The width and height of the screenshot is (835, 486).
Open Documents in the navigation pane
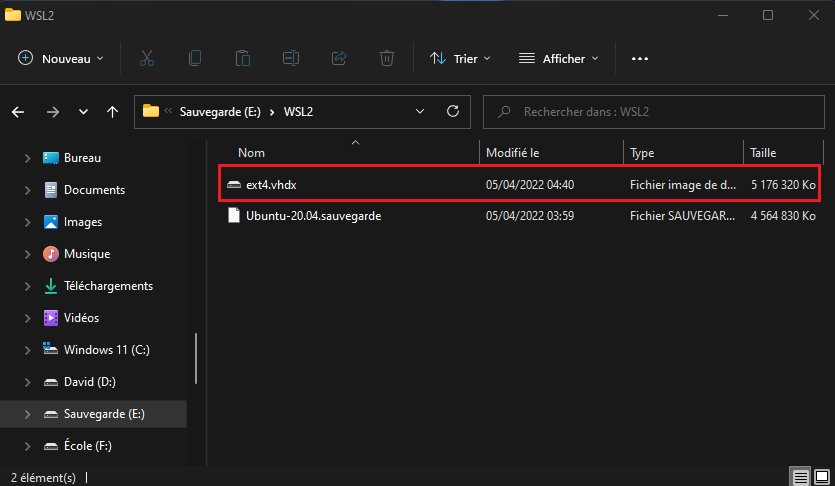click(94, 190)
